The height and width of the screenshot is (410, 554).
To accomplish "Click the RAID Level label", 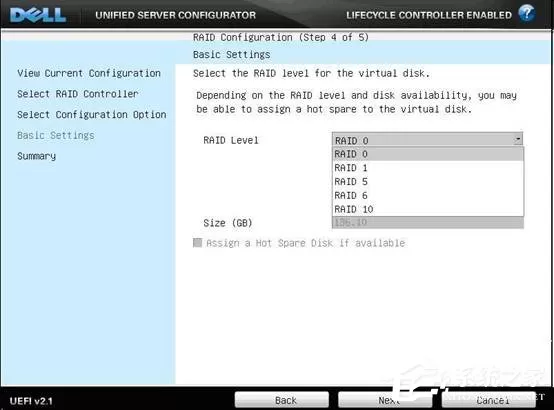I will [231, 140].
